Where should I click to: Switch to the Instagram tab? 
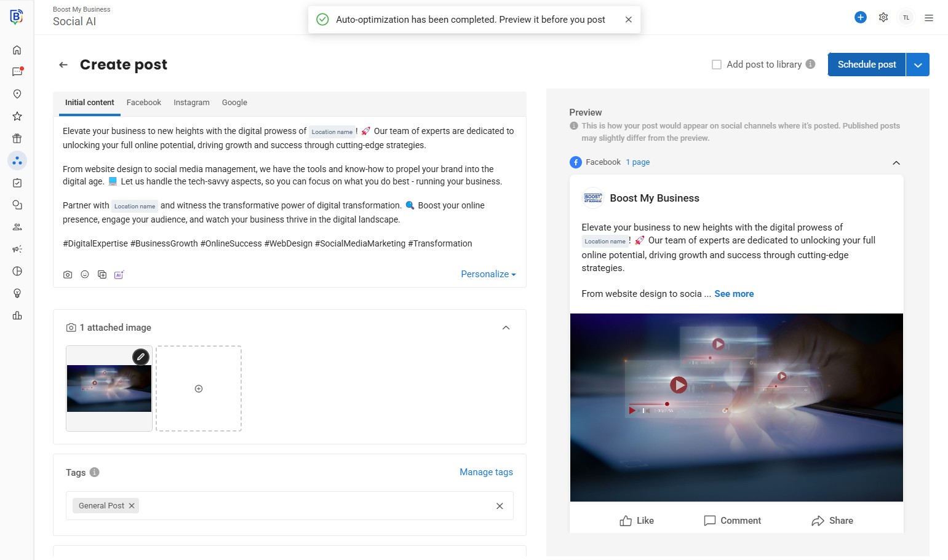191,103
